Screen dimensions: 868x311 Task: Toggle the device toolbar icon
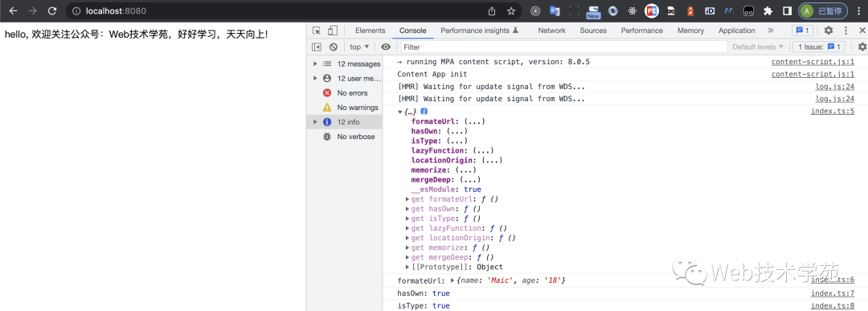(x=333, y=31)
